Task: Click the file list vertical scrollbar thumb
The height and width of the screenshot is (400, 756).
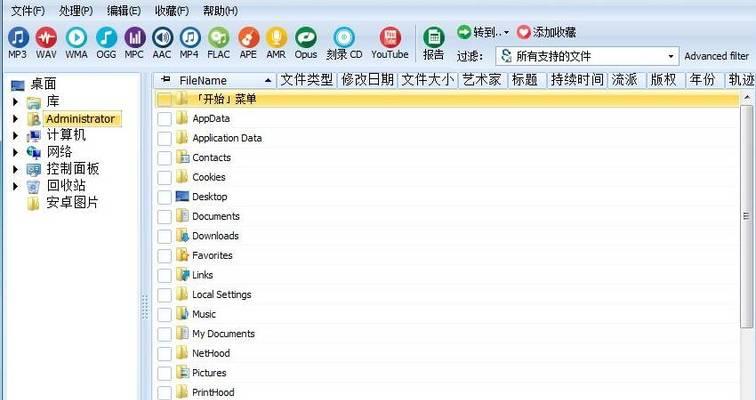Action: (x=746, y=216)
